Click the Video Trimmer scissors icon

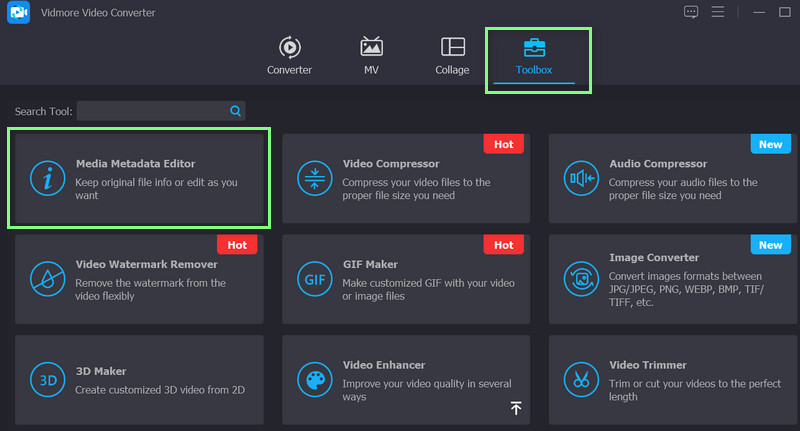click(580, 379)
